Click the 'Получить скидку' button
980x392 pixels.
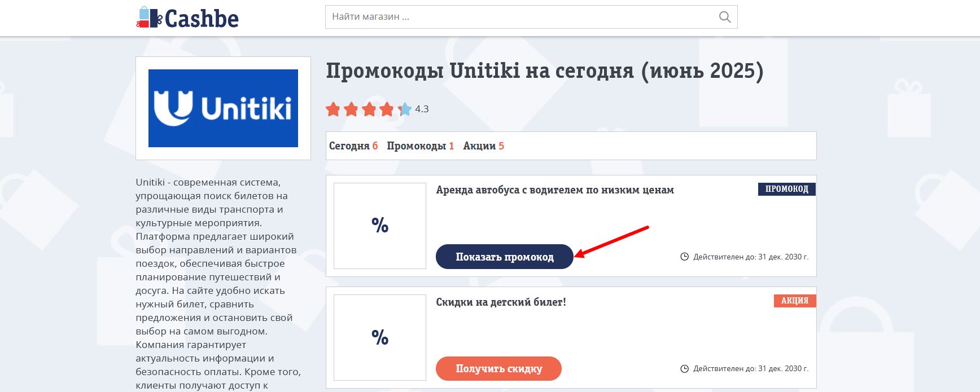[x=498, y=368]
